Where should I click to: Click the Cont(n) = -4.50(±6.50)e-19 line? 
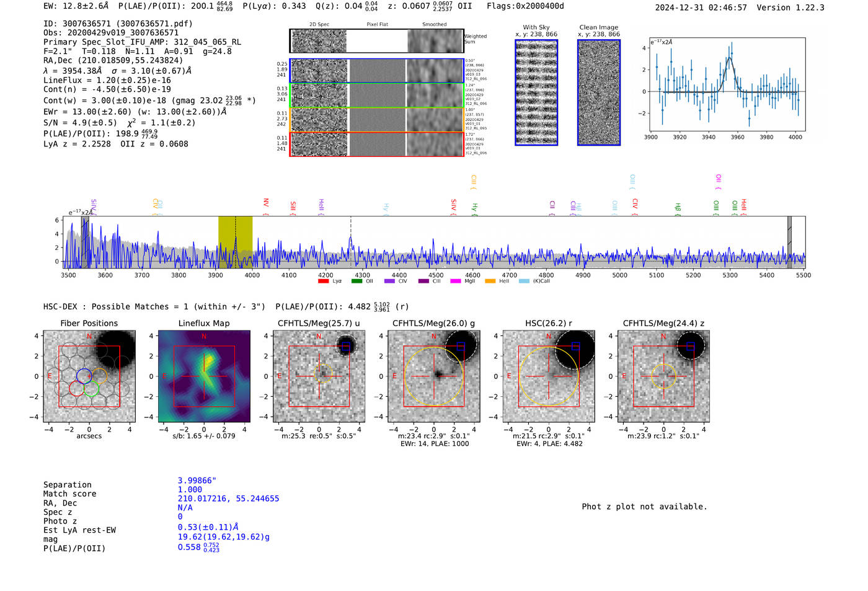click(x=107, y=89)
